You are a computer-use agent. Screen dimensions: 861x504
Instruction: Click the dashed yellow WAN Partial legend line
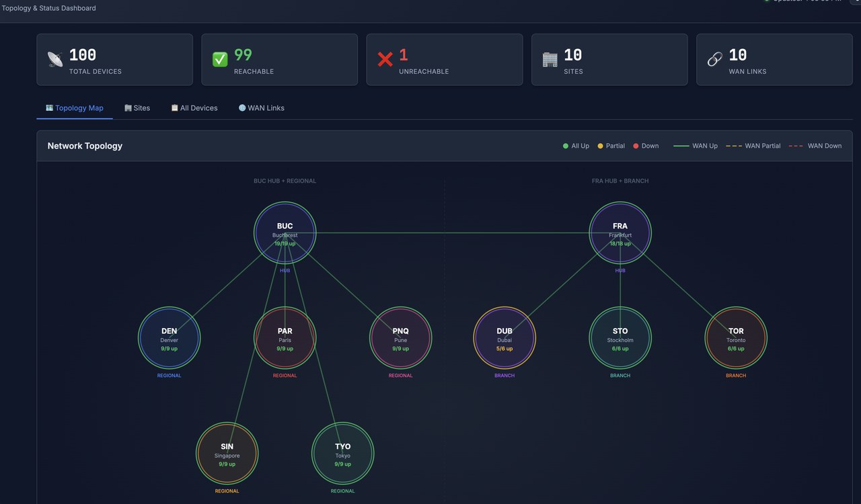pyautogui.click(x=734, y=146)
